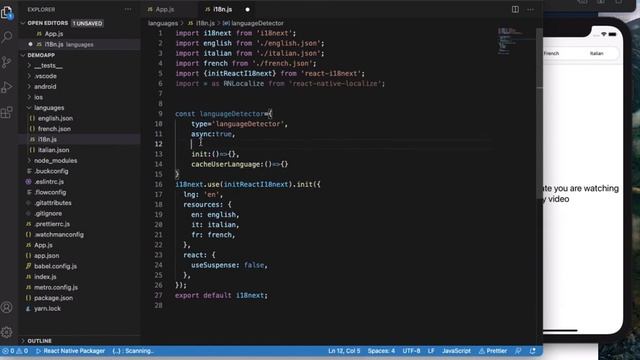Change the LF end-of-line setting
Viewport: 640px width, 360px height.
tap(431, 351)
